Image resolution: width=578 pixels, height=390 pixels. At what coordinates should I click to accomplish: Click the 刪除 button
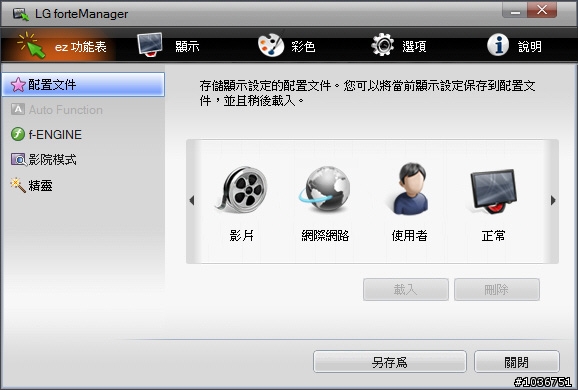pyautogui.click(x=497, y=289)
